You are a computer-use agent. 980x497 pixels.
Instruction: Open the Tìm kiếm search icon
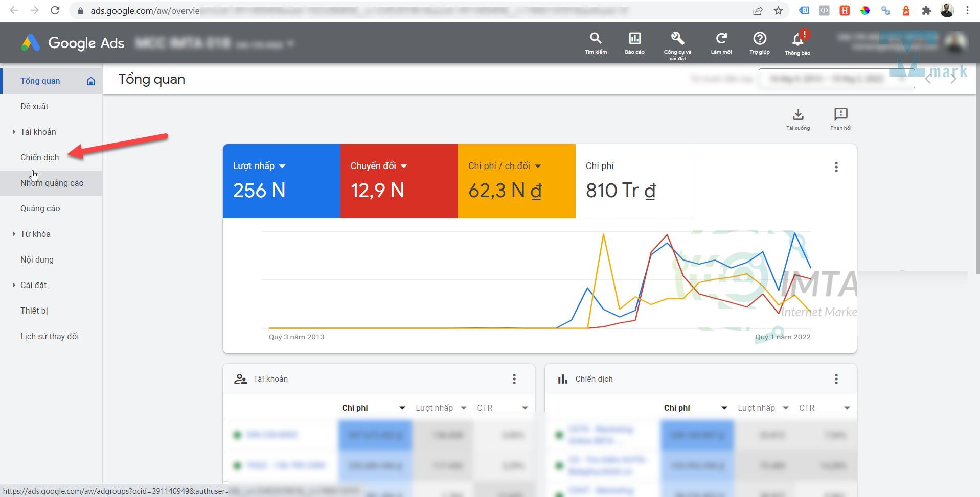(596, 42)
